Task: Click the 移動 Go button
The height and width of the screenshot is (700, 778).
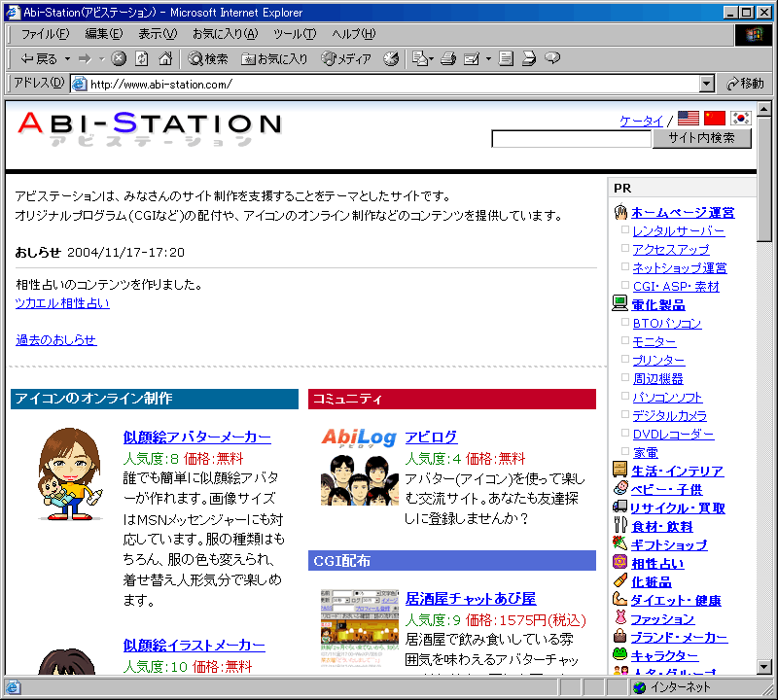Action: pyautogui.click(x=745, y=84)
